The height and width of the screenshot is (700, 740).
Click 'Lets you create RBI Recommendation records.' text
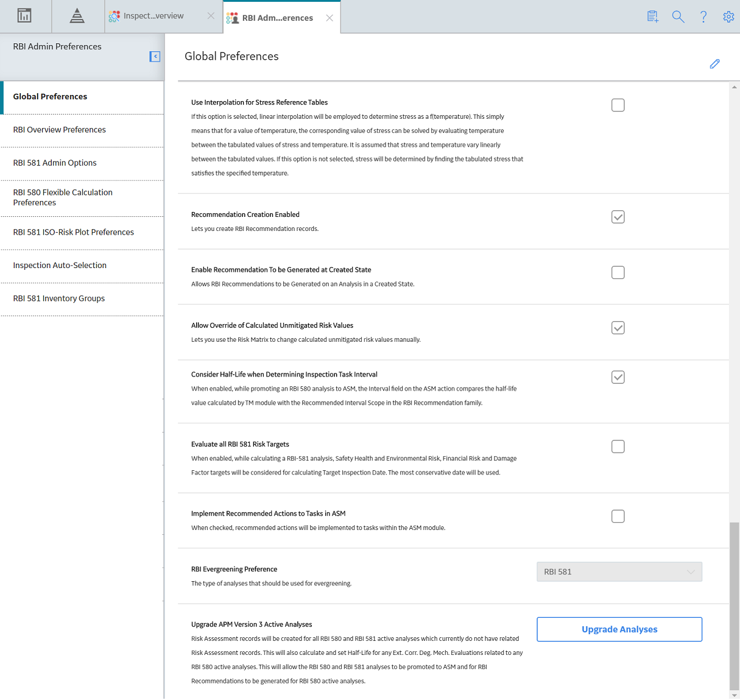(255, 229)
